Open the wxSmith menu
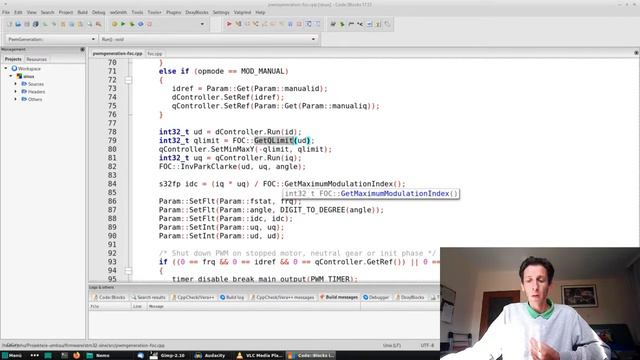The height and width of the screenshot is (360, 640). pos(118,13)
